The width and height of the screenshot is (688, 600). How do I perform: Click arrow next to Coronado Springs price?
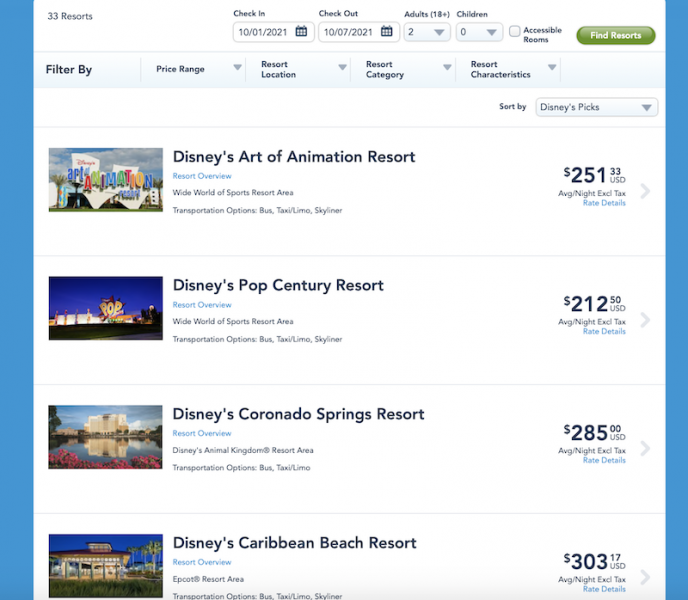[645, 449]
